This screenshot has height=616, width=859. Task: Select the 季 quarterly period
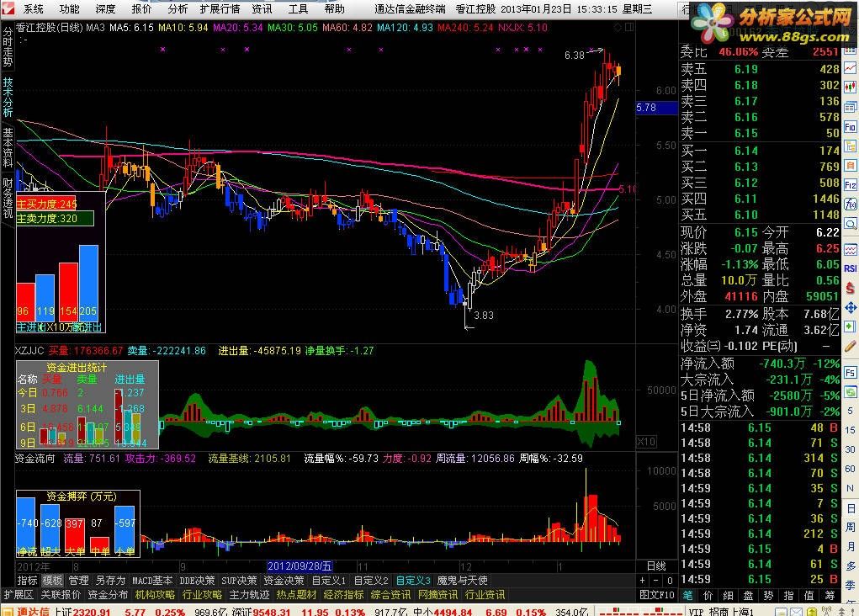[x=851, y=585]
